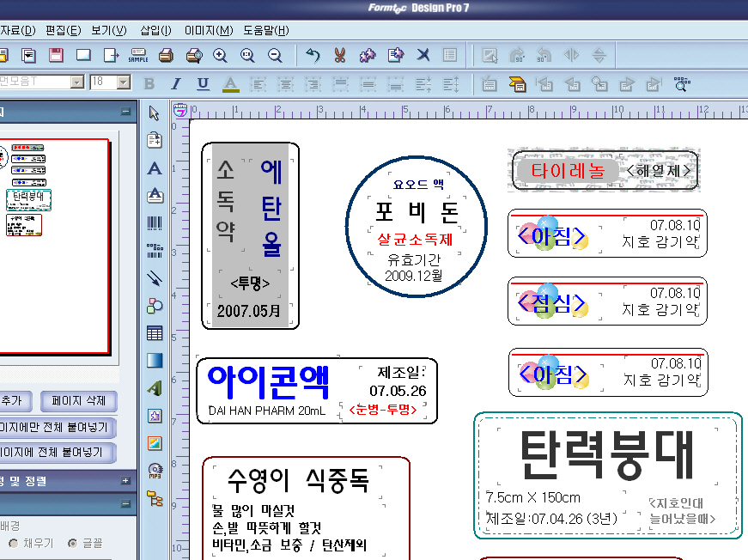Image resolution: width=748 pixels, height=560 pixels.
Task: Select the Barcode tool
Action: tap(154, 222)
